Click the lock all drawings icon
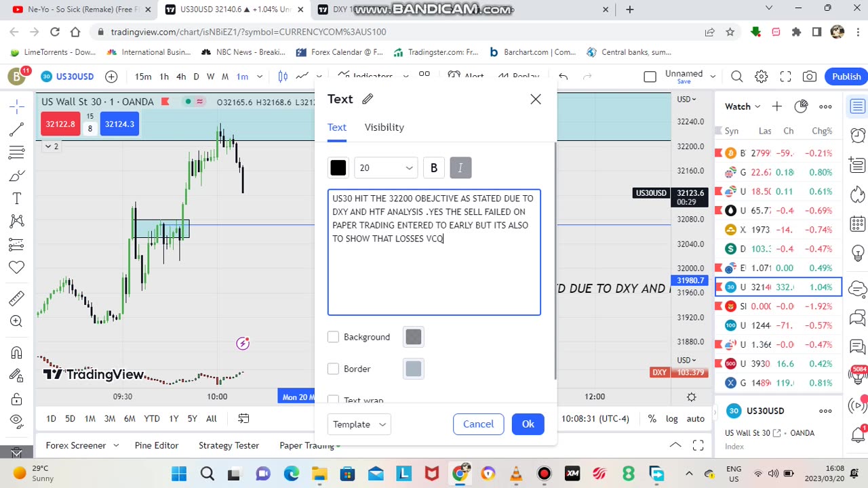 pyautogui.click(x=17, y=399)
